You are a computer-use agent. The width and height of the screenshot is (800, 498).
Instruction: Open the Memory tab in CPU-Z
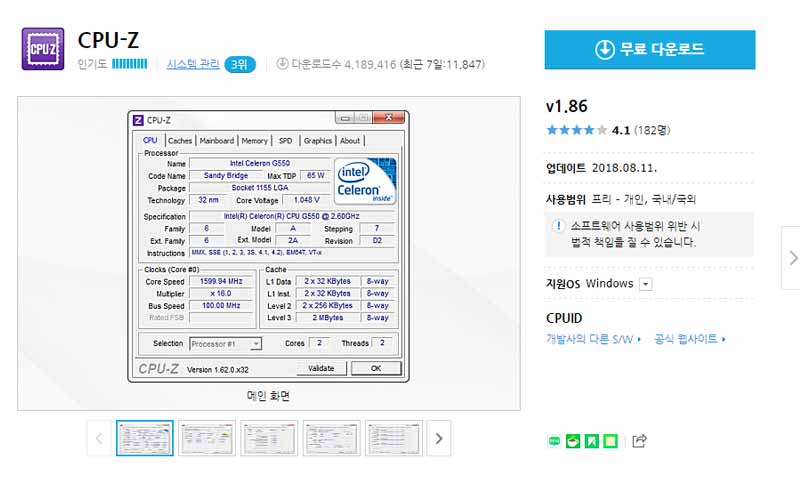255,141
